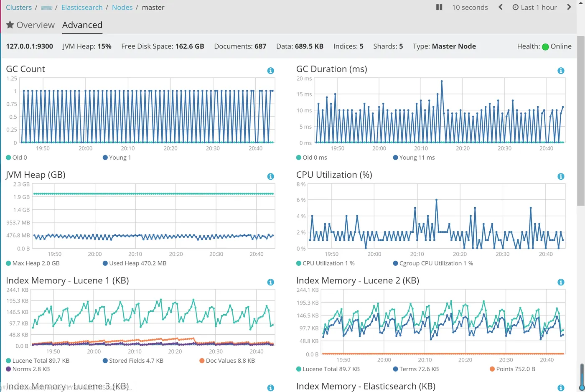585x392 pixels.
Task: Toggle Max Heap 2.0 GB legend item
Action: [33, 263]
